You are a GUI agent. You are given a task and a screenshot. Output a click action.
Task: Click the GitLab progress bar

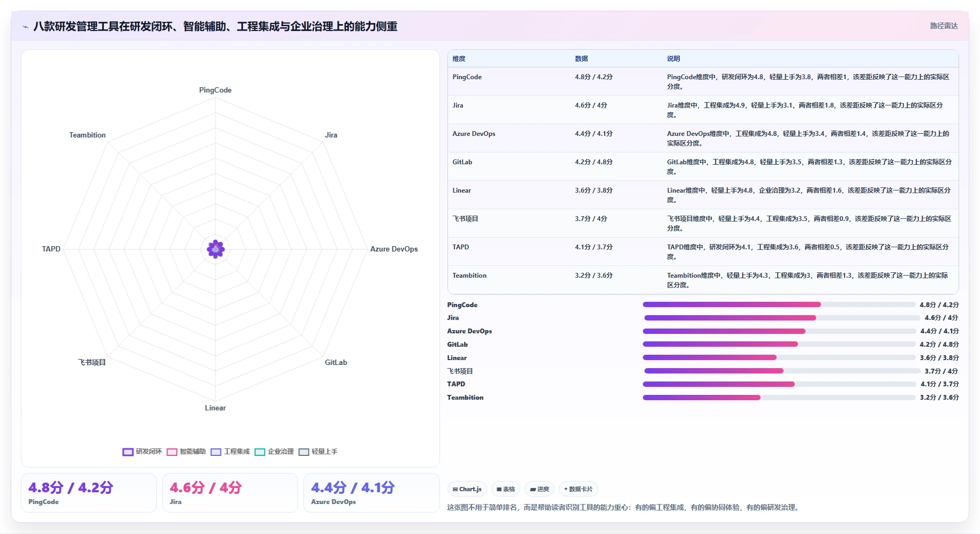tap(779, 345)
